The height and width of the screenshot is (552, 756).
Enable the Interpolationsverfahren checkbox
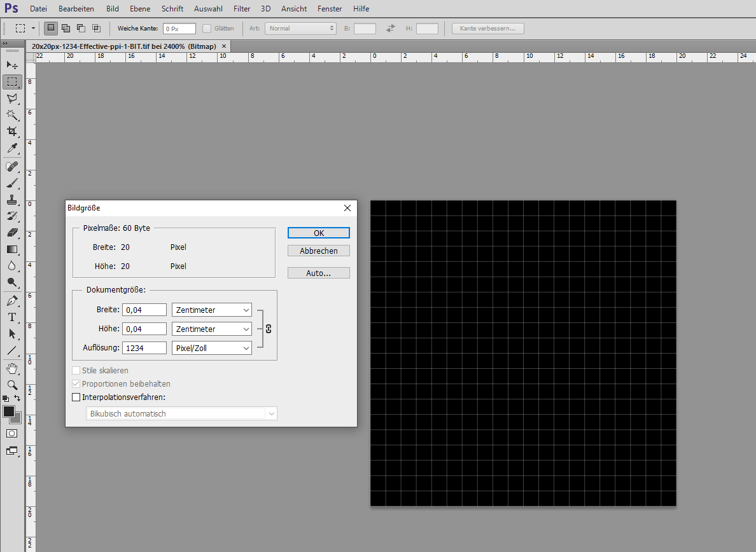[x=76, y=396]
